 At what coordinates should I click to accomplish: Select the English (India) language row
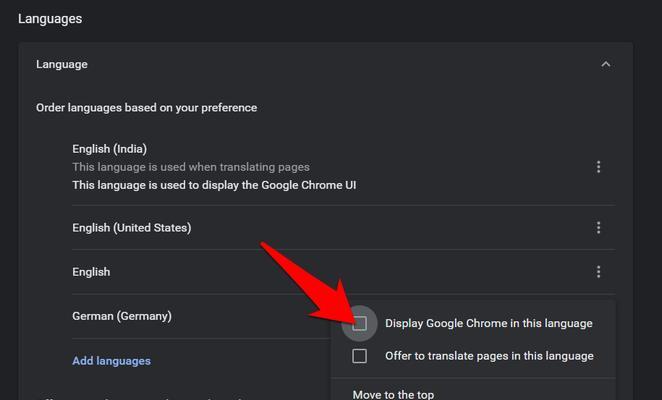coord(344,167)
